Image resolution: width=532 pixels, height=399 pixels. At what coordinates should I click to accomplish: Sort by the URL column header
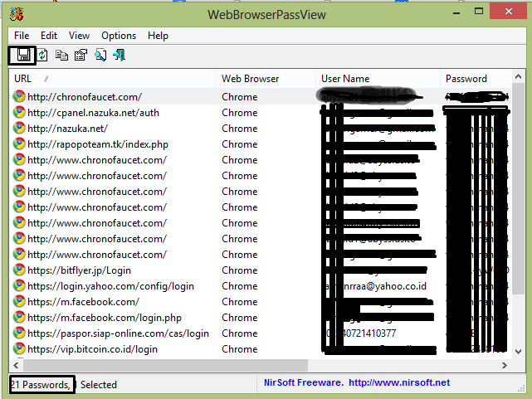click(x=113, y=79)
